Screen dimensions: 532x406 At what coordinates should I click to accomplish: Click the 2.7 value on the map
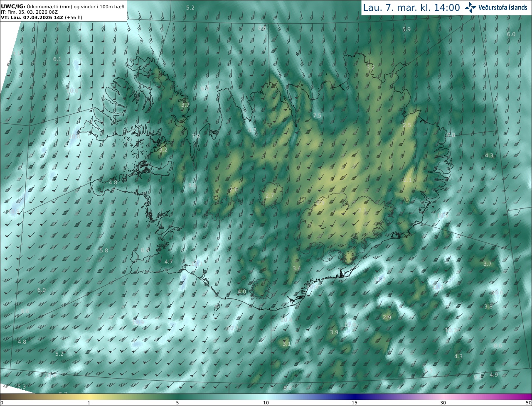tap(270, 196)
